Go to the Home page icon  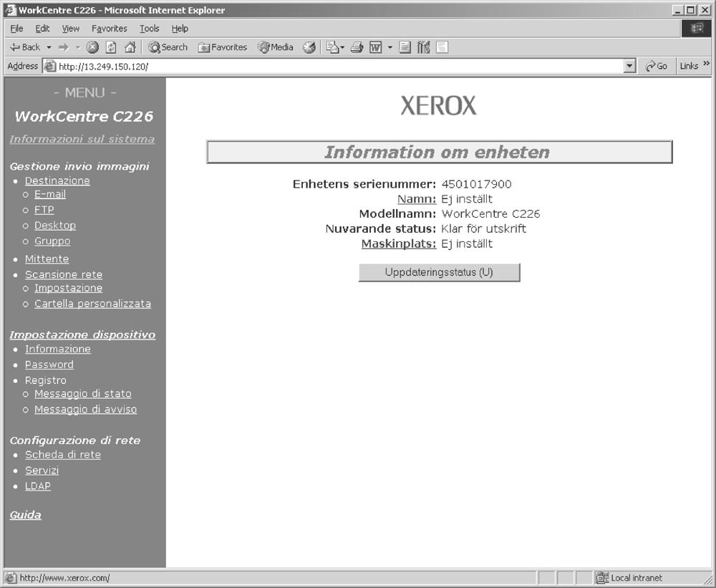pyautogui.click(x=130, y=47)
